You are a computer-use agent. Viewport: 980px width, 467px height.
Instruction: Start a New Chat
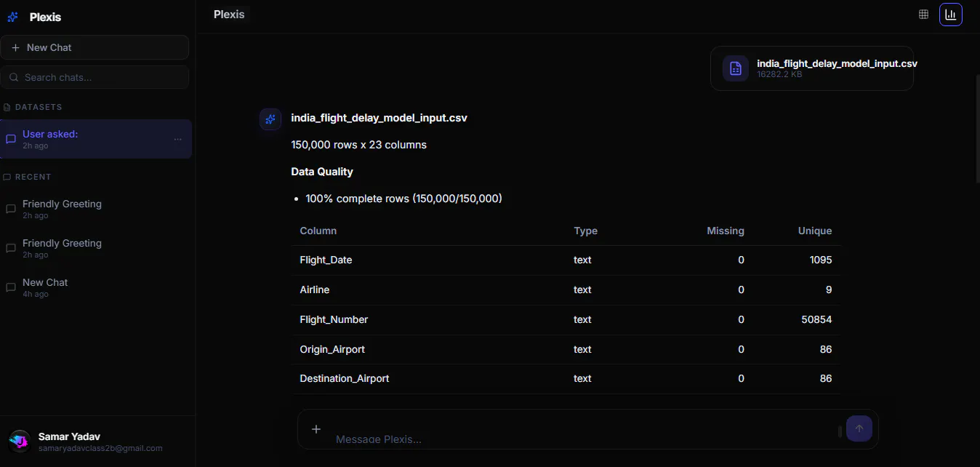[x=95, y=47]
